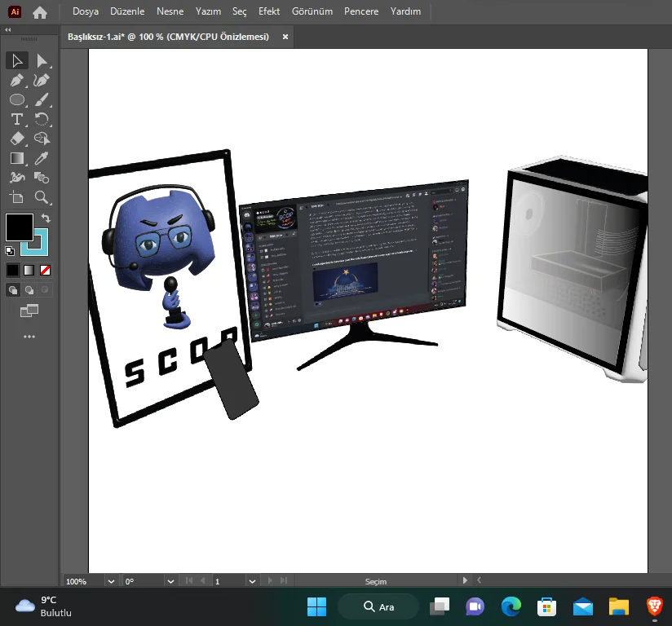Select the Artboard tool
Screen dimensions: 672x626
[17, 197]
